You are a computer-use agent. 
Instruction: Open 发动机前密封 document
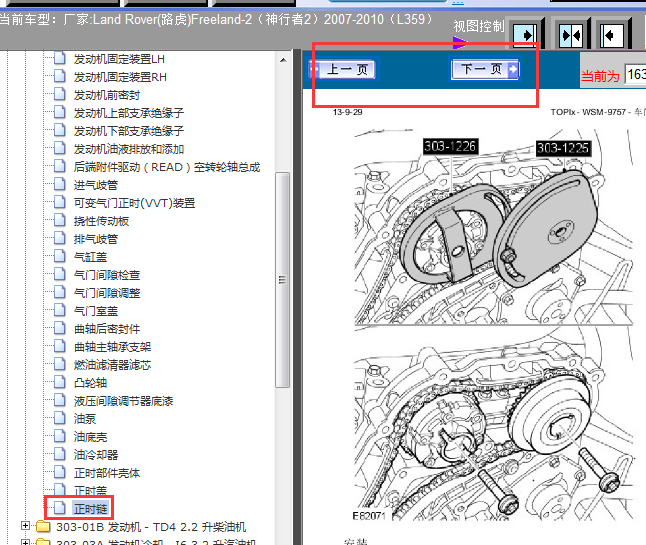(107, 95)
